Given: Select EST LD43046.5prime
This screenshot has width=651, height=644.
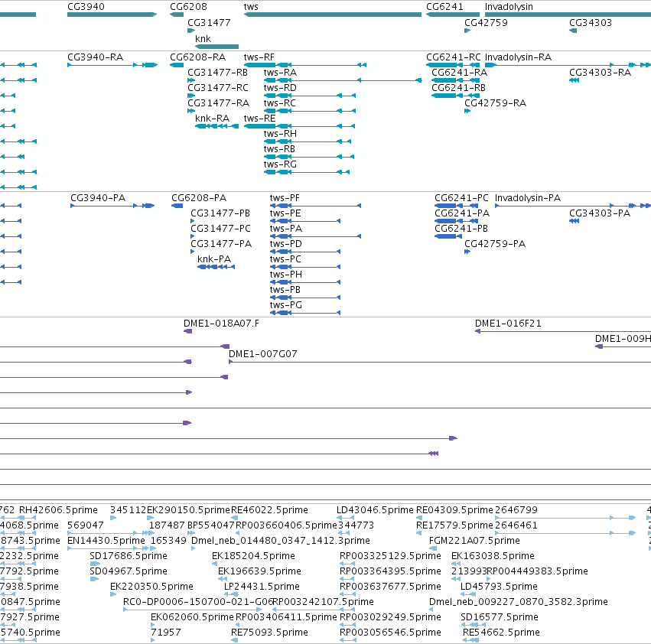Looking at the screenshot, I should [375, 510].
